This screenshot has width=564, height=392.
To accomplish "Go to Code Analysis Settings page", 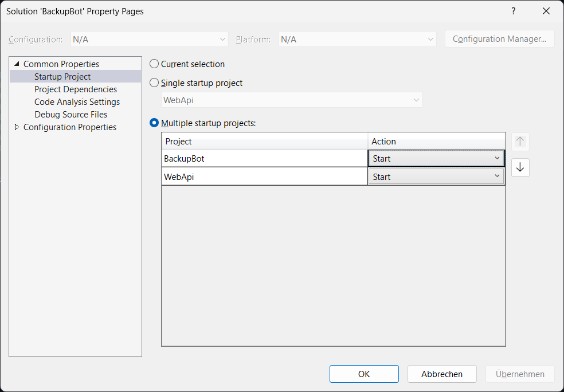I will point(77,102).
